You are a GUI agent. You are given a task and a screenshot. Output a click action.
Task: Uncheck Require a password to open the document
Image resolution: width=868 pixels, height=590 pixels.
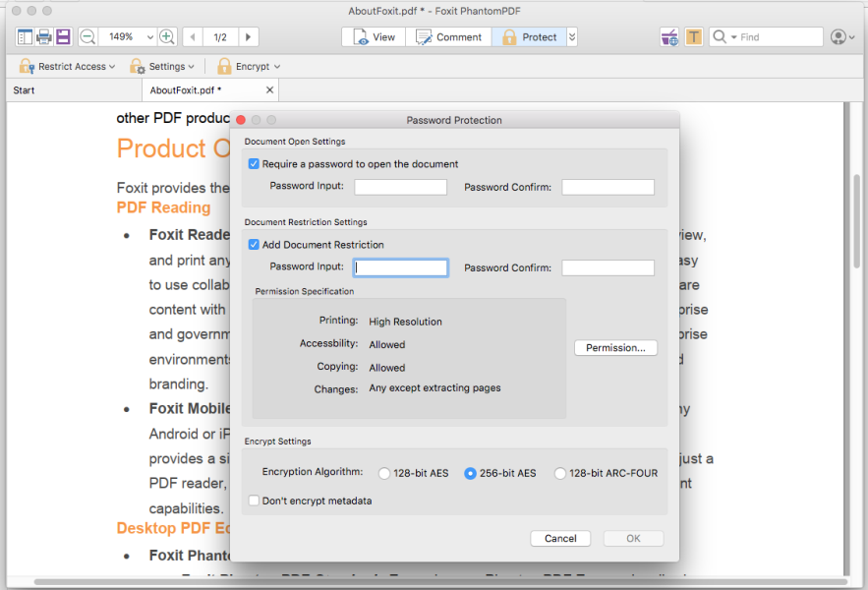[254, 164]
